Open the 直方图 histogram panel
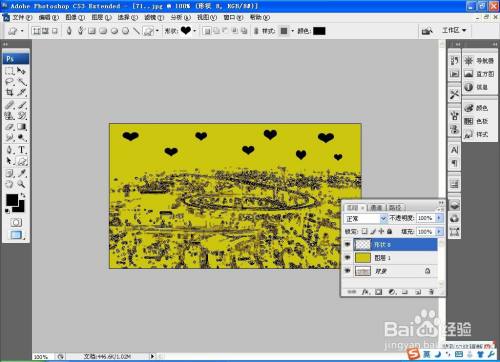This screenshot has width=500, height=362. click(479, 74)
